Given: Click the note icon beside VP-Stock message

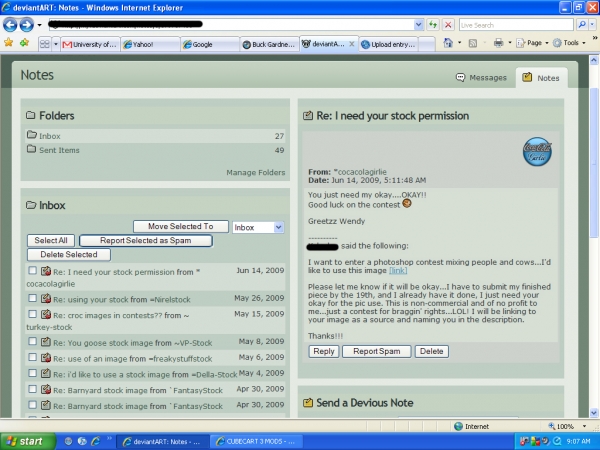Looking at the screenshot, I should (46, 342).
